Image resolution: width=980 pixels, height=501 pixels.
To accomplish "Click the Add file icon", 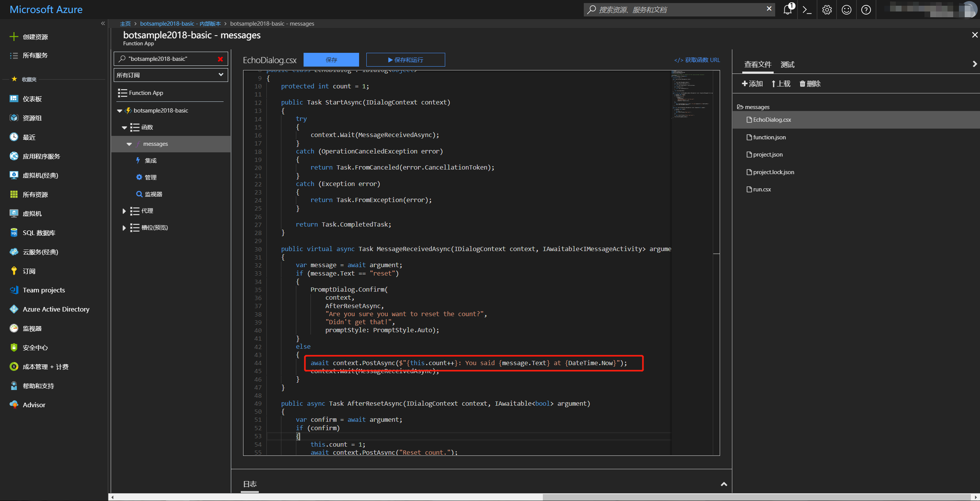I will coord(752,83).
